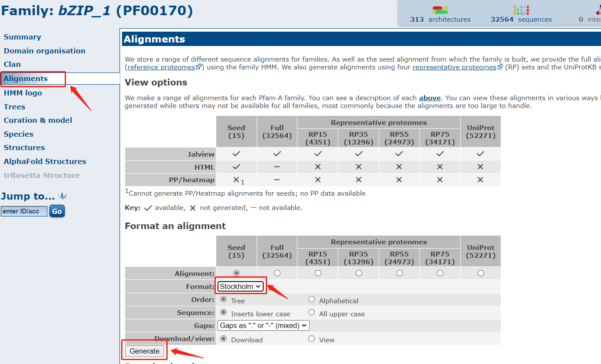Open Summary in the sidebar
Screen dimensions: 601x364
[x=23, y=37]
